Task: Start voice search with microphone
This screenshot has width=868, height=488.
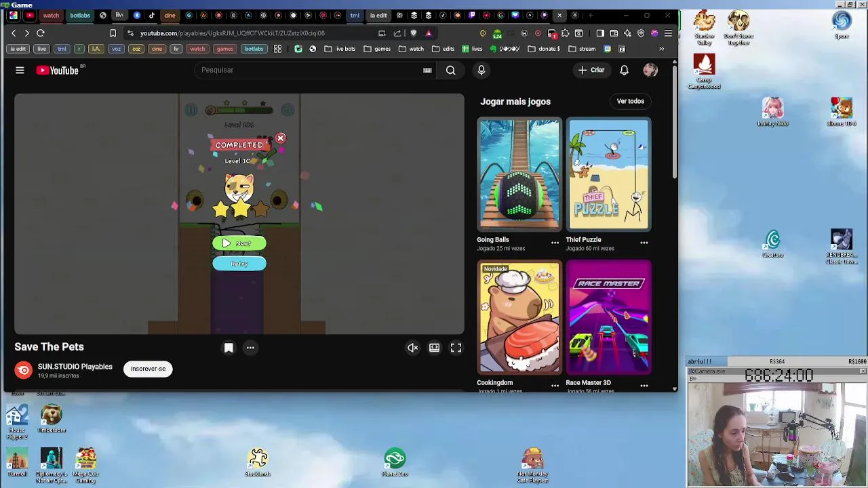Action: pos(481,70)
